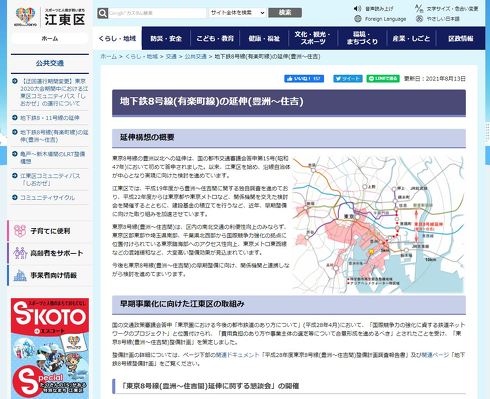Viewport: 490px width, 399px height.
Task: Click the Facebook いいね thumbs-up button
Action: pyautogui.click(x=304, y=79)
